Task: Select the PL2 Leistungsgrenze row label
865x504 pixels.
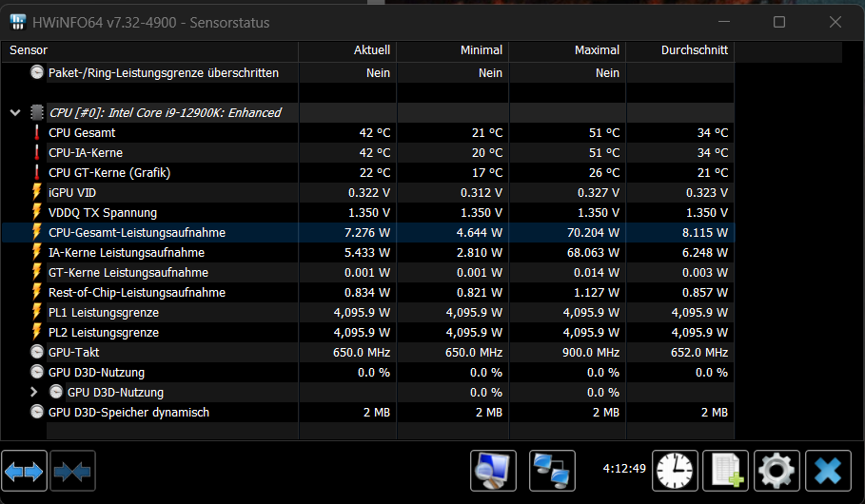Action: point(104,333)
